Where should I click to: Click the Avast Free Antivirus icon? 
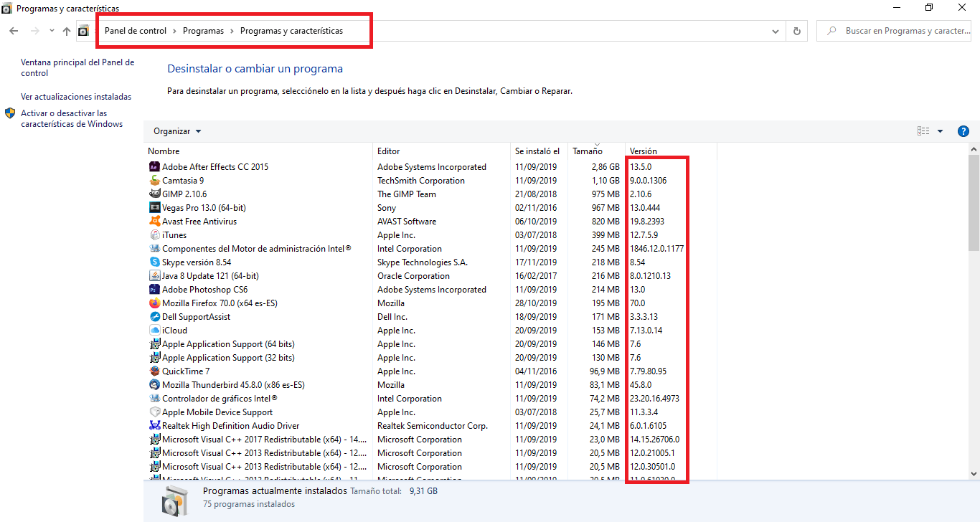[154, 222]
